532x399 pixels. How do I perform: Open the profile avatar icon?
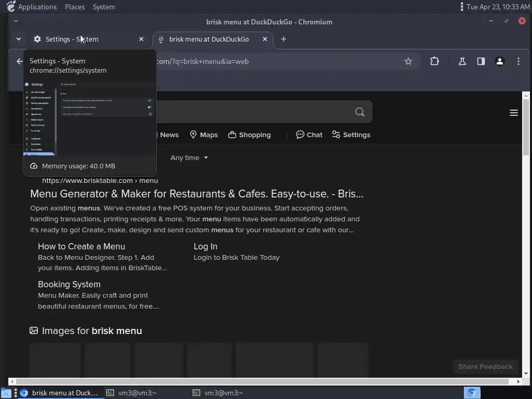pyautogui.click(x=499, y=61)
